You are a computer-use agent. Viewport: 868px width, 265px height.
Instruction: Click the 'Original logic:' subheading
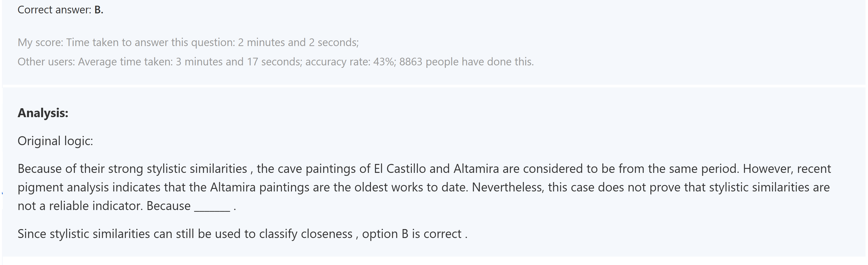pos(55,141)
